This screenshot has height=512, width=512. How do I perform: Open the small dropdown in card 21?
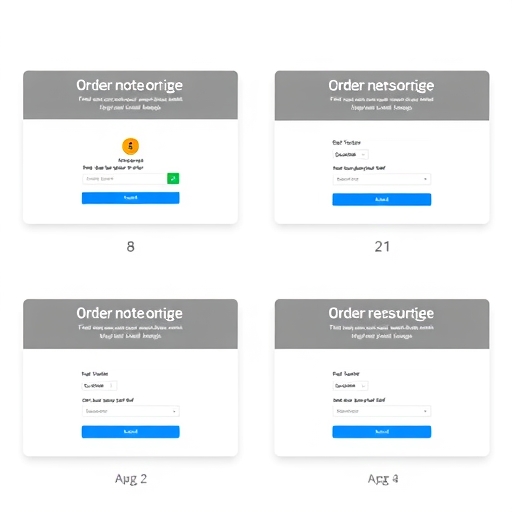pos(350,154)
